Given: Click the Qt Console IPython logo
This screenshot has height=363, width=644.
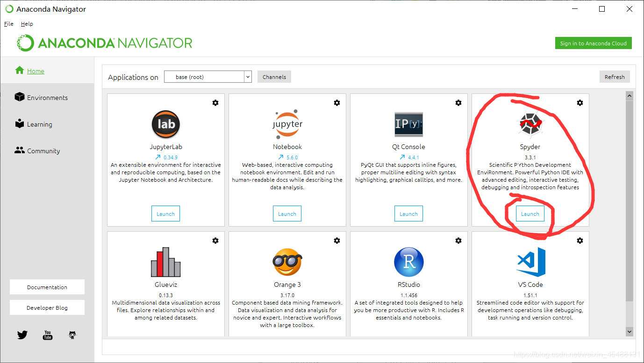Looking at the screenshot, I should [409, 124].
